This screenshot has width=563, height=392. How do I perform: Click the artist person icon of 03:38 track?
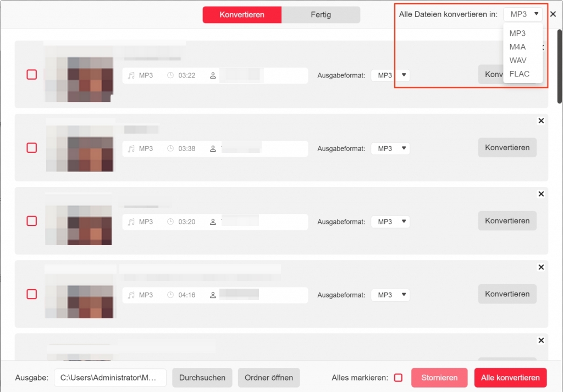(213, 148)
